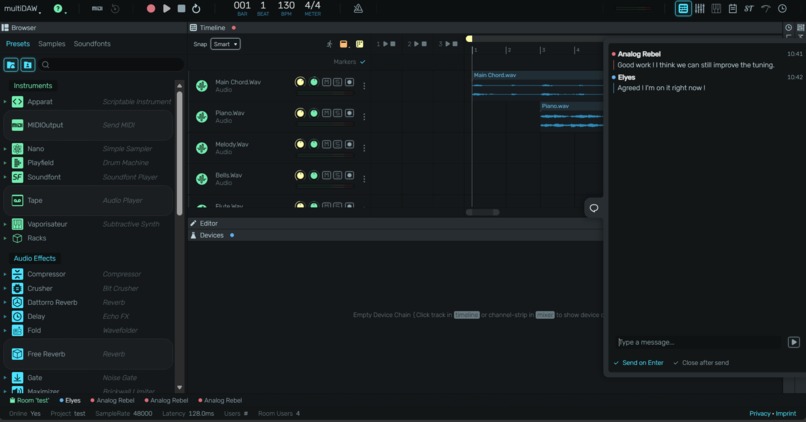
Task: Click the Vaporisateur synth icon
Action: click(17, 224)
